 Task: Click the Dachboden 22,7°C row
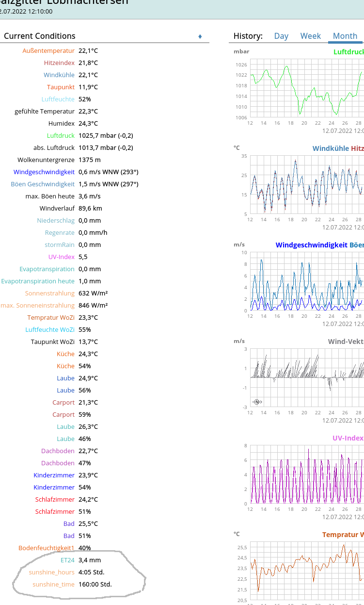(x=70, y=451)
